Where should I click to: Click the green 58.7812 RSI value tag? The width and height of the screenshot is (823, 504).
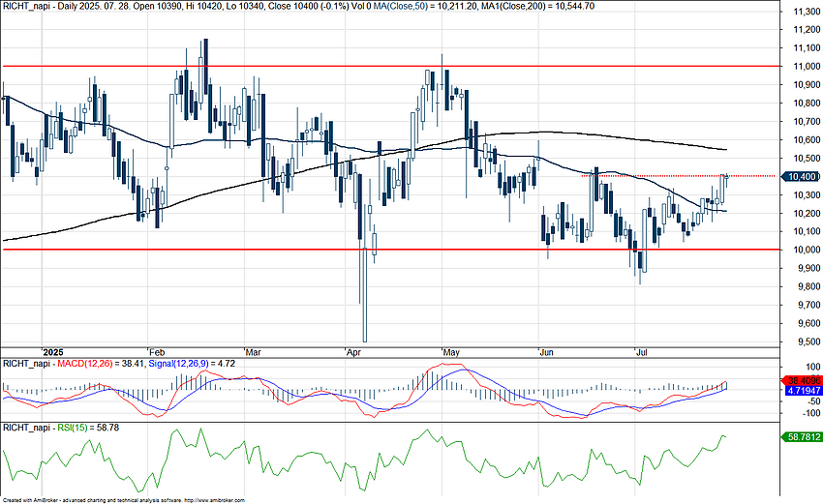point(802,437)
